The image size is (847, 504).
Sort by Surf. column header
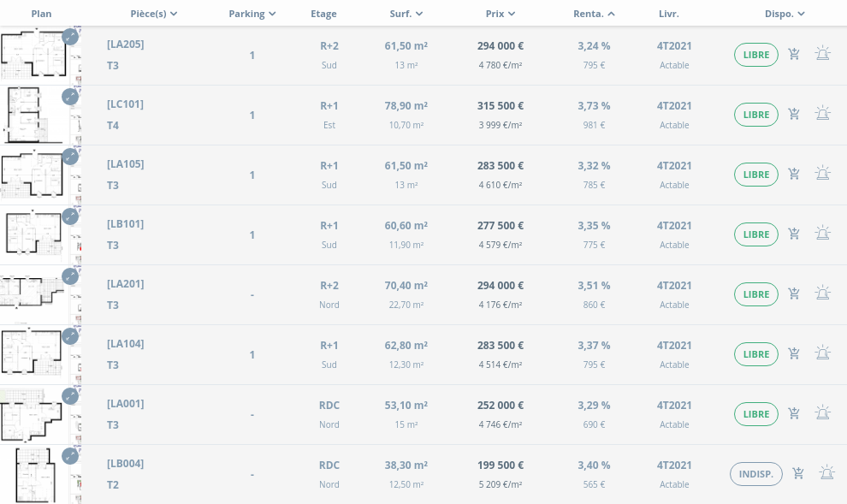(406, 14)
